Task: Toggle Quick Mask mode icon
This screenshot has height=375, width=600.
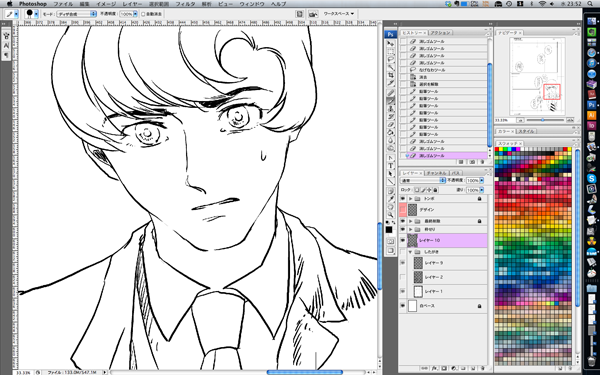Action: pos(390,241)
